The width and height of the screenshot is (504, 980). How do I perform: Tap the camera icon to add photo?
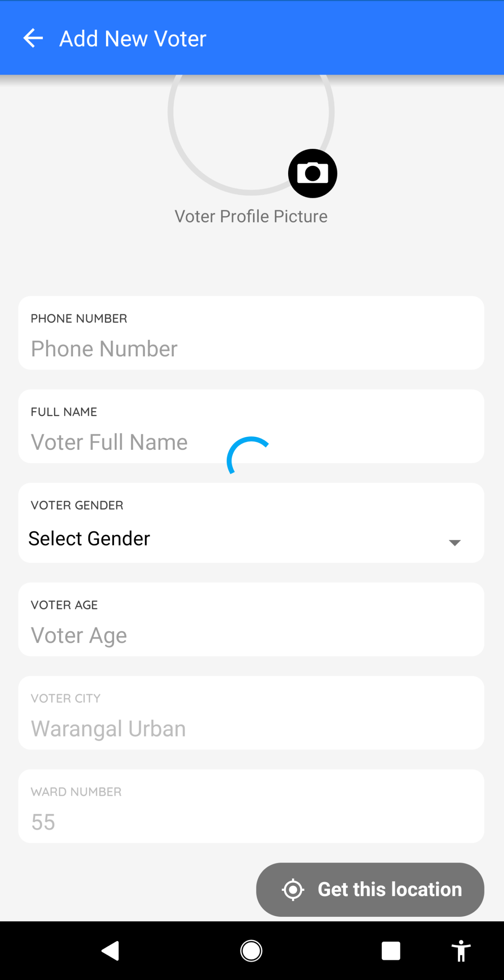[312, 173]
